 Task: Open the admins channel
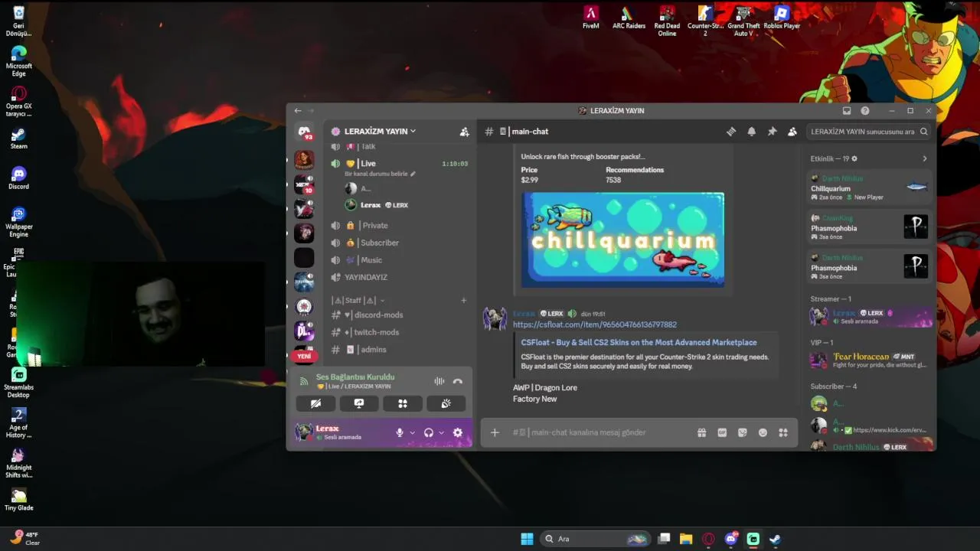(x=400, y=350)
